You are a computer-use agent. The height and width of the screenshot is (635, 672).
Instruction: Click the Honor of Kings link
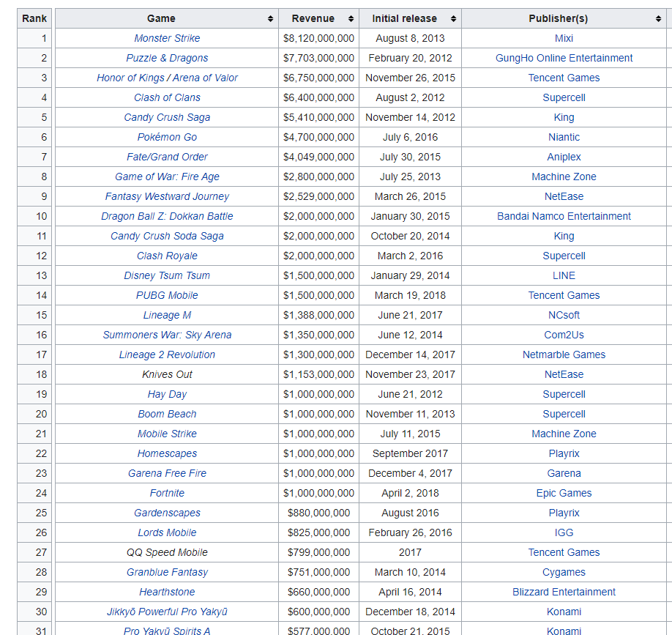130,78
